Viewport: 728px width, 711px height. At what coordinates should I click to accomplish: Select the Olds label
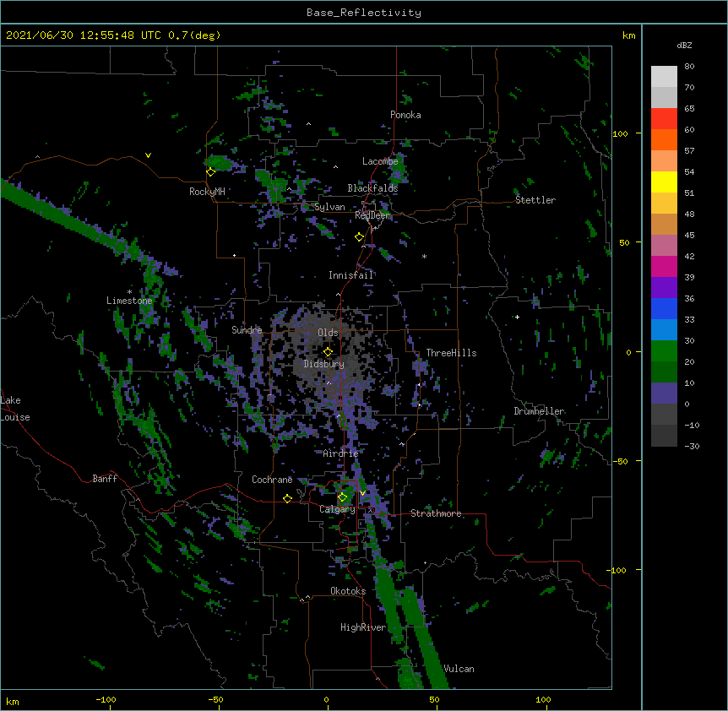(328, 333)
